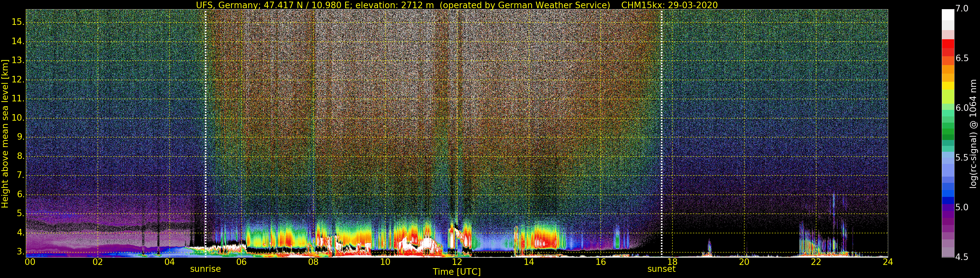Viewport: 980px width, 278px height.
Task: Click the time axis tick '00'
Action: coord(30,262)
